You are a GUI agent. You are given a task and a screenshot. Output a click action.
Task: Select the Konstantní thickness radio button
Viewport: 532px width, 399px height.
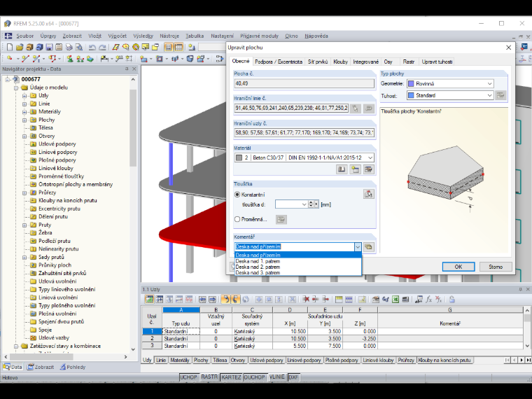237,195
